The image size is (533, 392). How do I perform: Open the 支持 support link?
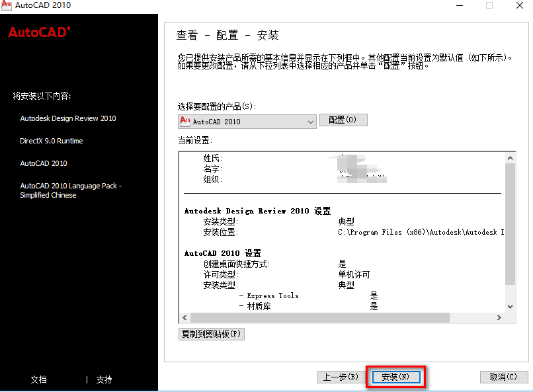pos(104,379)
